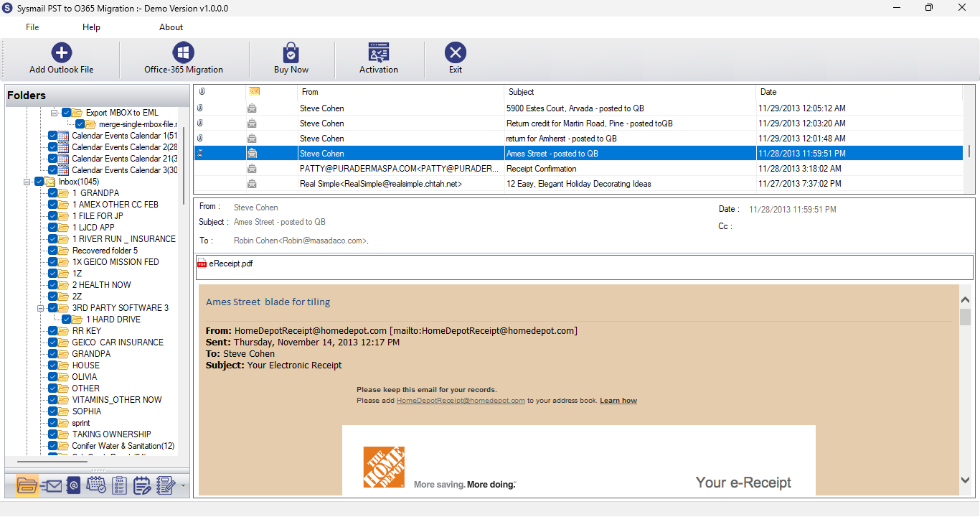
Task: Click envelope icon on Real Simple email row
Action: pyautogui.click(x=253, y=184)
